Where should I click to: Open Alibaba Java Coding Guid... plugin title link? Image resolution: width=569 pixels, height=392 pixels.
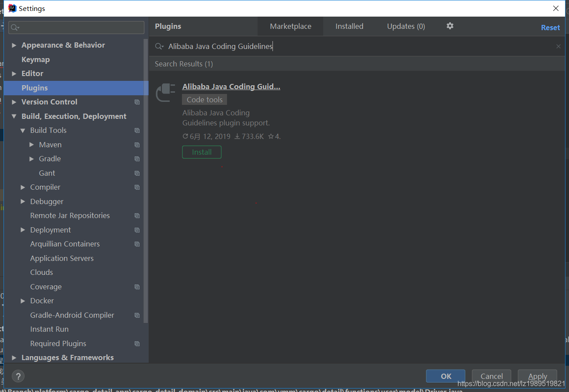231,87
